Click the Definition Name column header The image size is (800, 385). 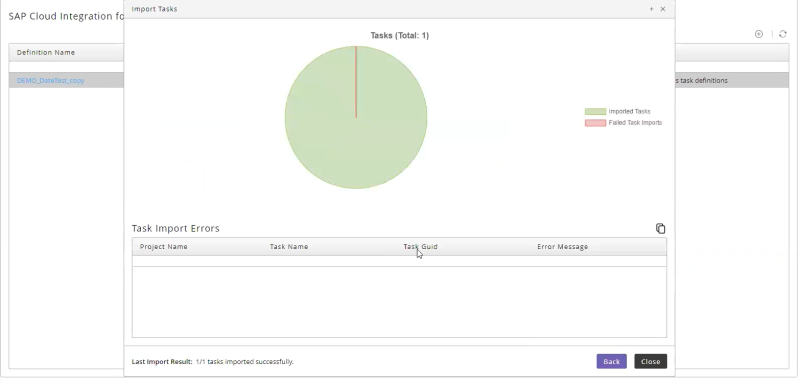pyautogui.click(x=46, y=53)
